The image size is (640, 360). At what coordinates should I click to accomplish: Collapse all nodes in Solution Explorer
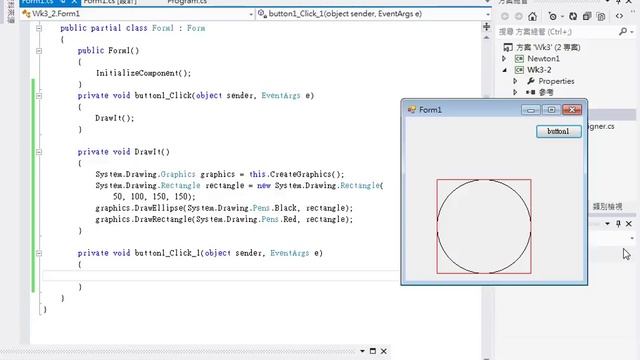point(587,16)
